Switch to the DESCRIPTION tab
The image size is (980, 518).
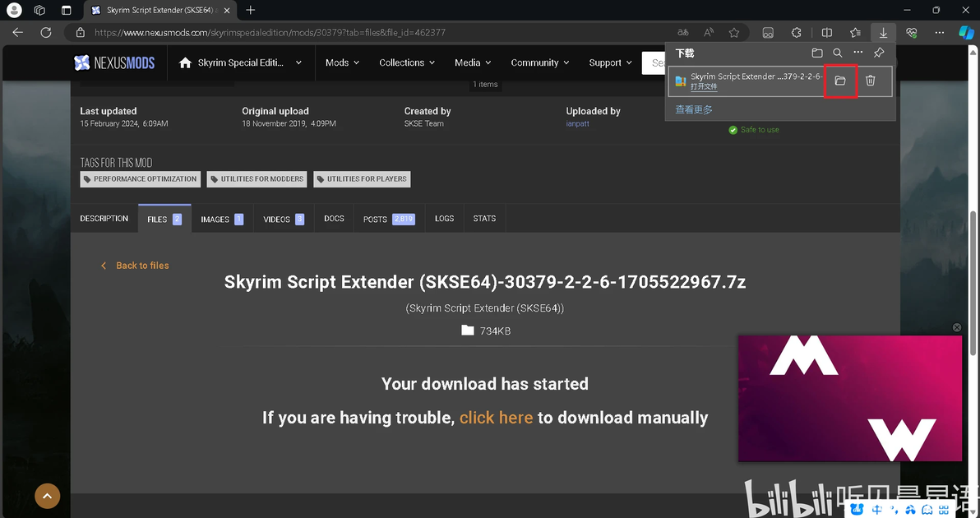coord(104,219)
